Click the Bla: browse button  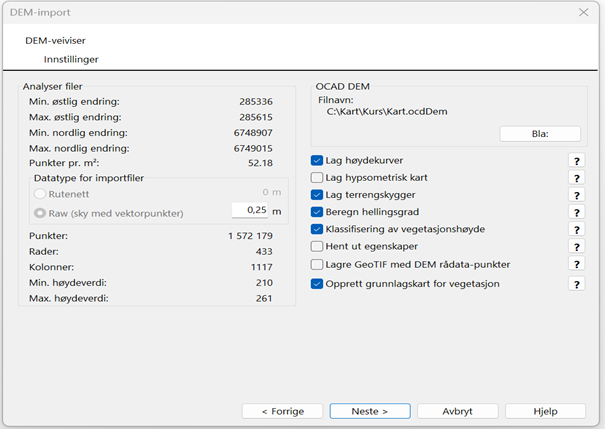tap(540, 134)
